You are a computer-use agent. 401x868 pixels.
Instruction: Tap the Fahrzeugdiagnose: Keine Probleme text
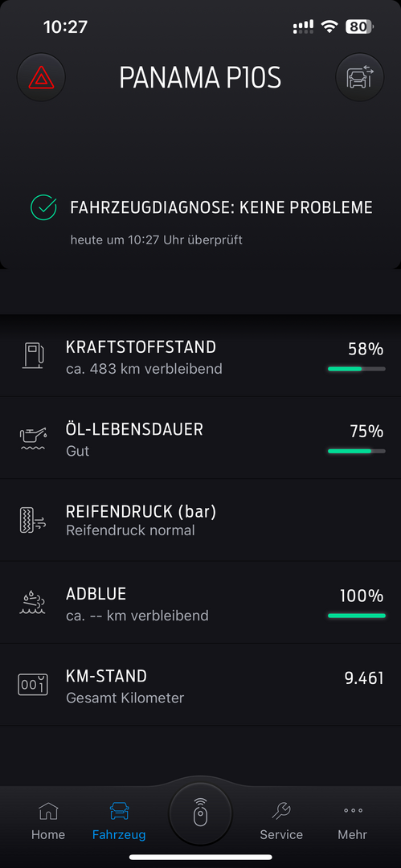tap(221, 207)
